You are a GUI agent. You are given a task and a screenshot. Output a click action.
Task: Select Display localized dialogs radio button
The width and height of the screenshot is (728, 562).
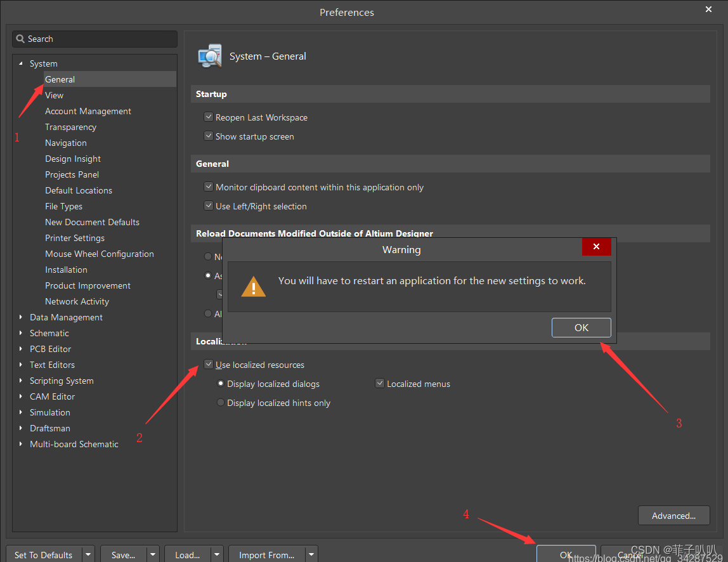click(x=221, y=384)
